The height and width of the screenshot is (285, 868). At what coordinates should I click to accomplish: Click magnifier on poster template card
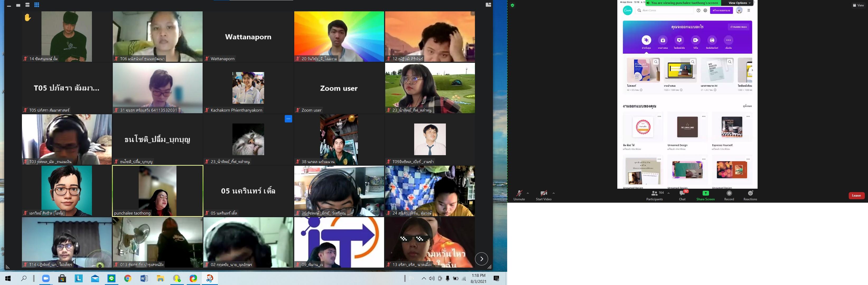coord(656,62)
